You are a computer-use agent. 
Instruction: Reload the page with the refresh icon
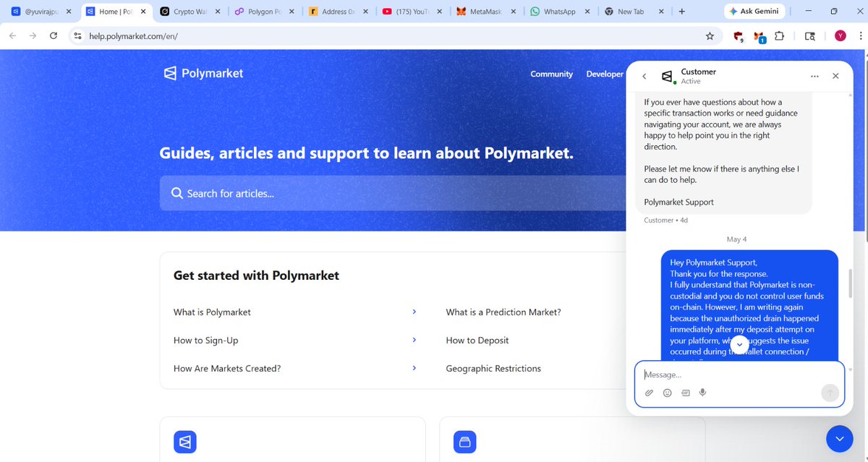[54, 36]
